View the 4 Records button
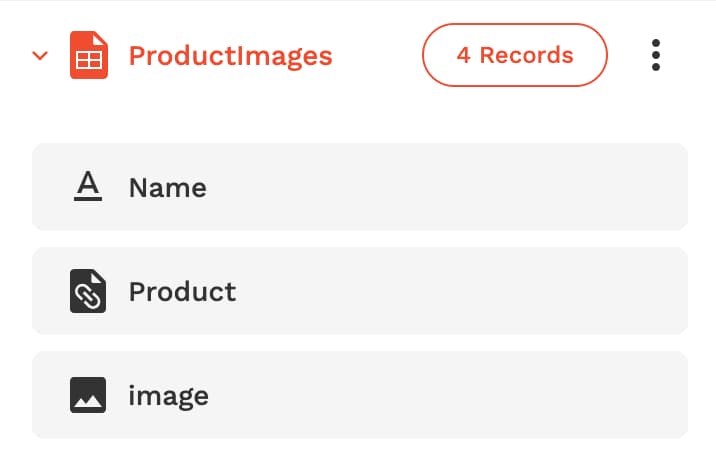The width and height of the screenshot is (716, 472). pyautogui.click(x=515, y=55)
